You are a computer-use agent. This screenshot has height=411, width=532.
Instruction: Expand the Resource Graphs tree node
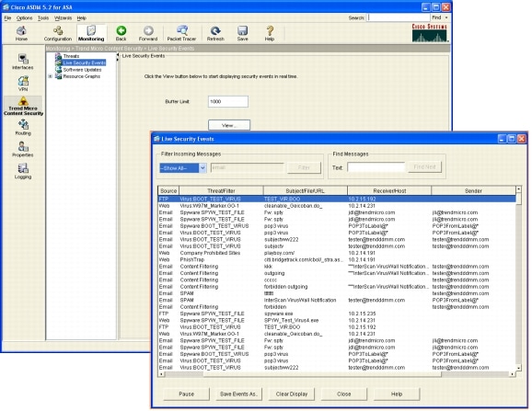(x=51, y=76)
